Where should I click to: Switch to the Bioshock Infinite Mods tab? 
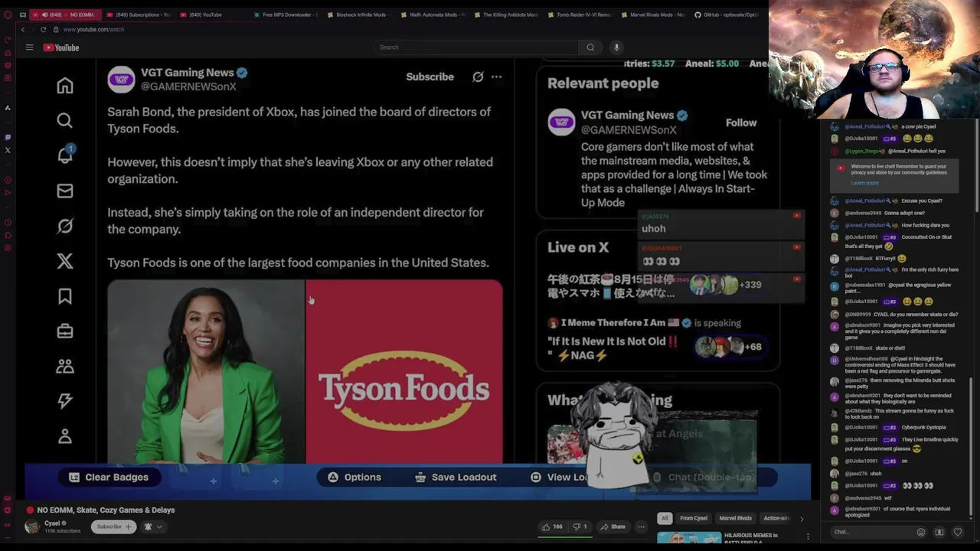tap(359, 15)
